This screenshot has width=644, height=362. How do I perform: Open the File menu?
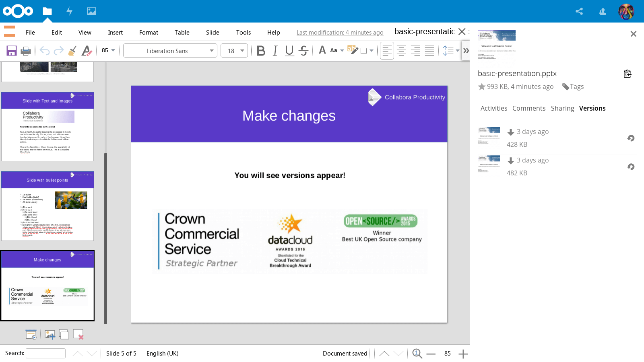(x=30, y=33)
